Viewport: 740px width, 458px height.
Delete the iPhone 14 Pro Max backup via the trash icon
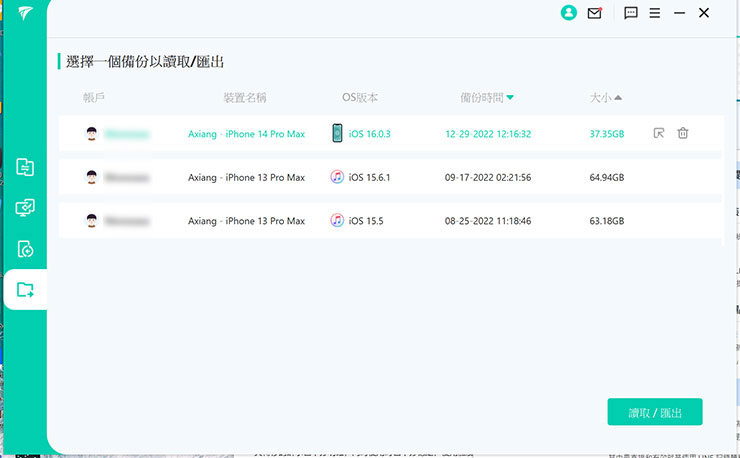[x=683, y=133]
